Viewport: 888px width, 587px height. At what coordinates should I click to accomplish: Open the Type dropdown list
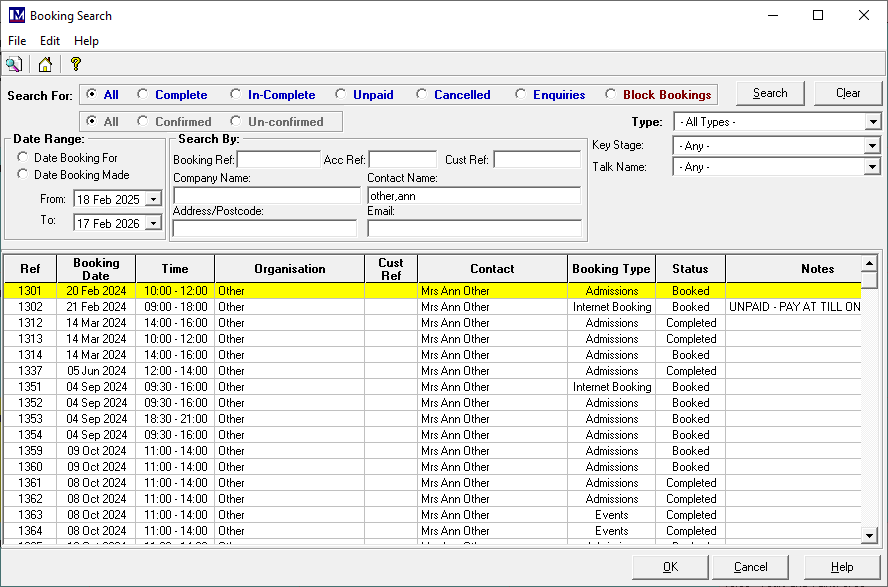[872, 122]
